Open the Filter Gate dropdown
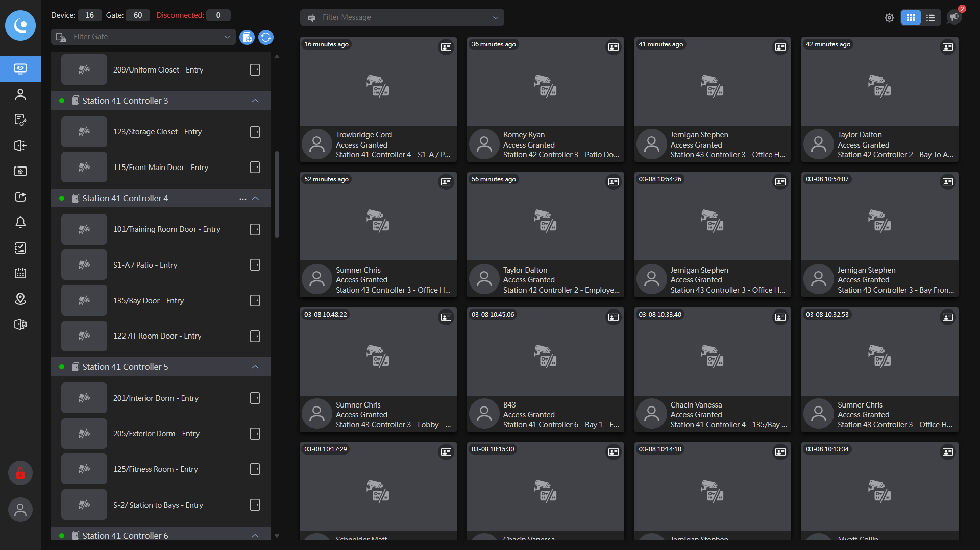980x550 pixels. click(143, 37)
